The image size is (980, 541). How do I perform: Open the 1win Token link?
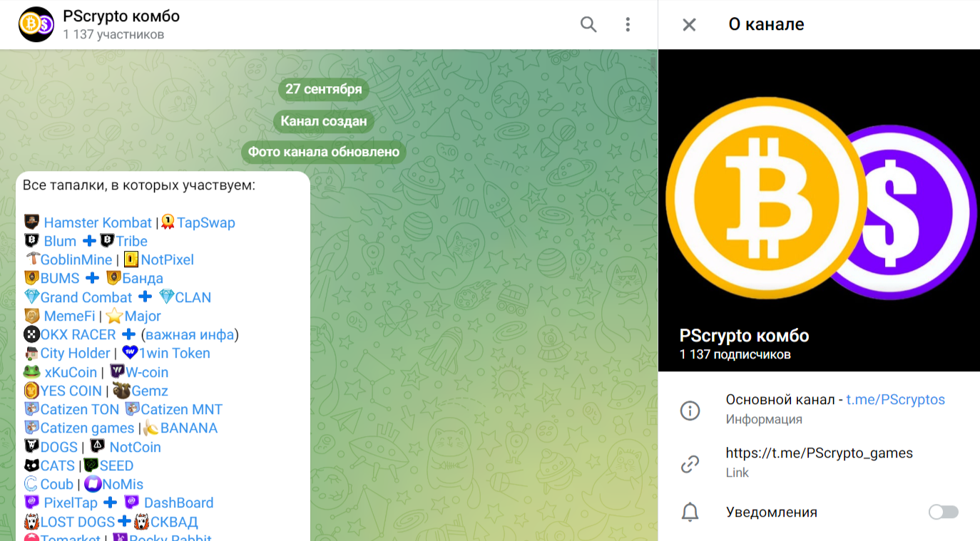pos(174,353)
